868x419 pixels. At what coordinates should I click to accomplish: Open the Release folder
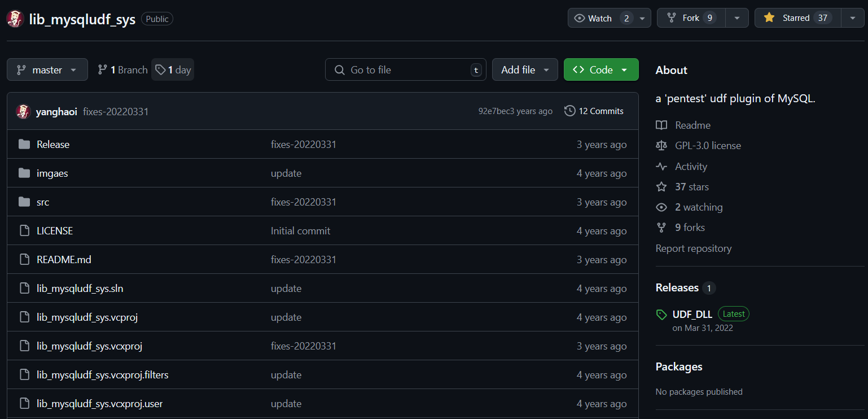[x=53, y=145]
